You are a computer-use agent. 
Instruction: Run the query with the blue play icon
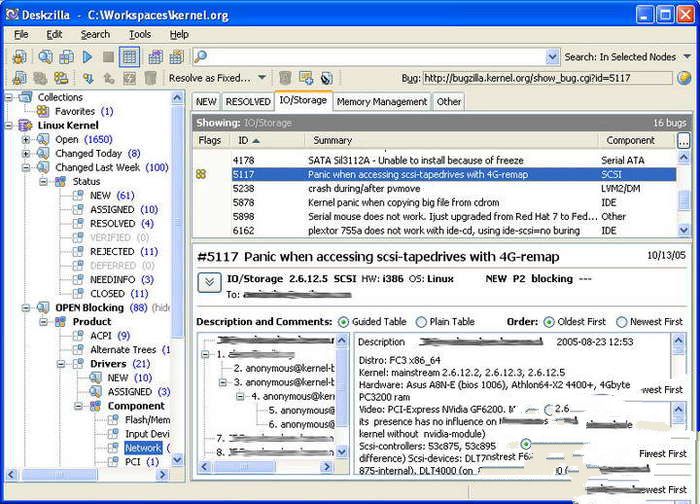coord(88,57)
